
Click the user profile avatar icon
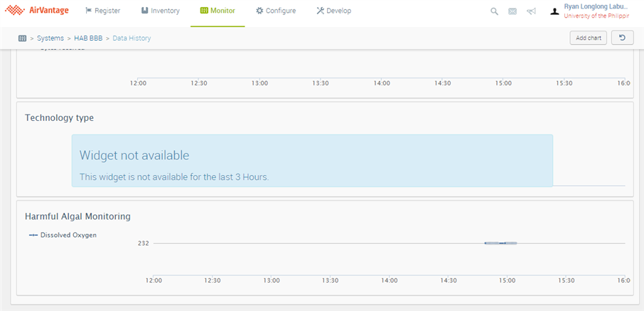(x=555, y=11)
